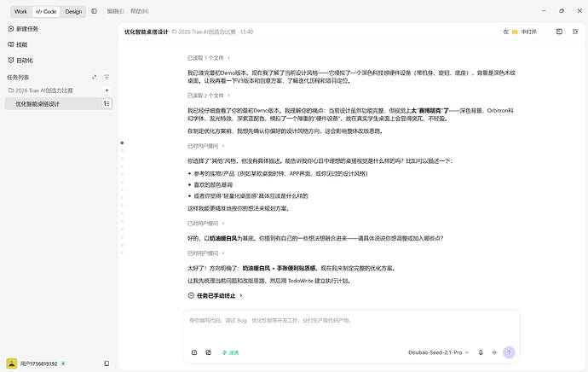
Task: Click the bullet 喜欢的颜色基调
Action: pyautogui.click(x=213, y=185)
